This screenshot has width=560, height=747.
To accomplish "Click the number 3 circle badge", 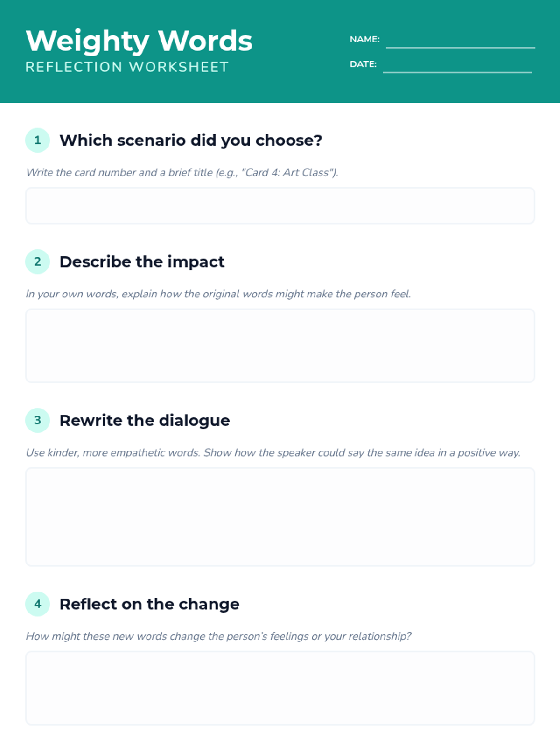I will pyautogui.click(x=37, y=420).
